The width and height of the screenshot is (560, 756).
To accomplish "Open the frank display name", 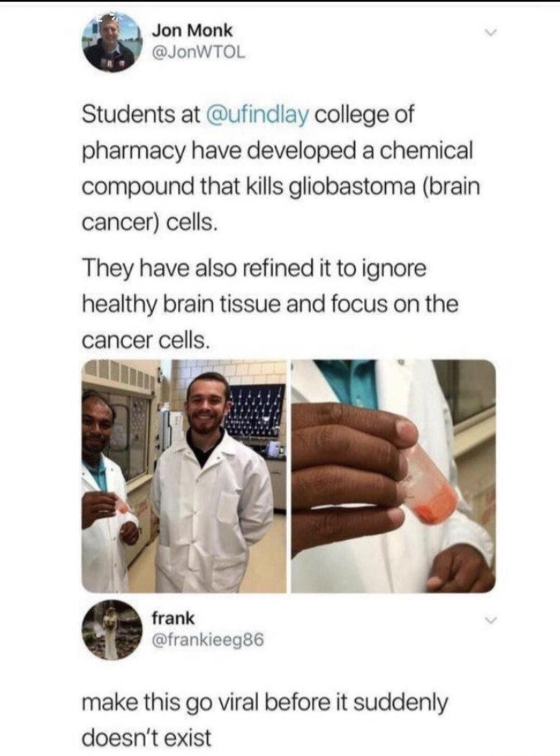I will pos(173,618).
